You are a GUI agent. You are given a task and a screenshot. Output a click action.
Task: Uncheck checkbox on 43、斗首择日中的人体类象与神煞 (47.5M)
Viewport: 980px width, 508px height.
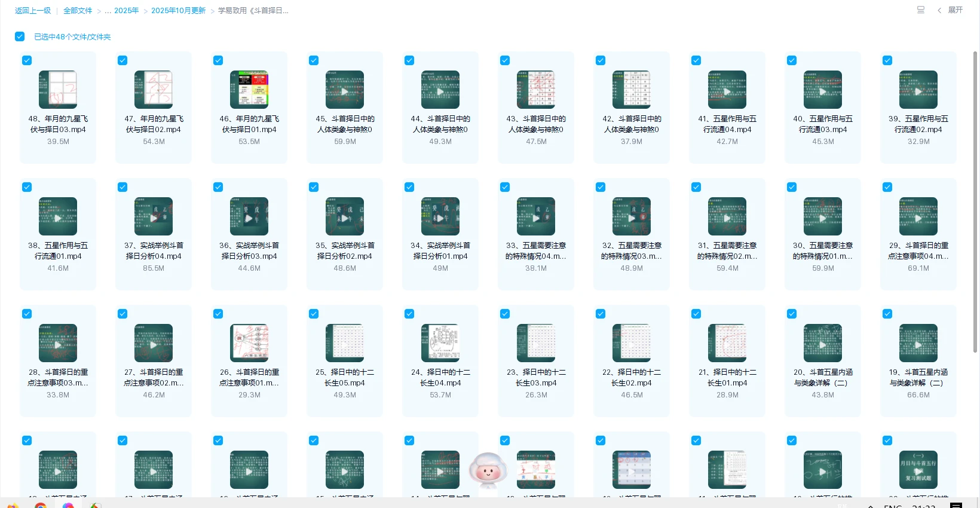[x=505, y=60]
